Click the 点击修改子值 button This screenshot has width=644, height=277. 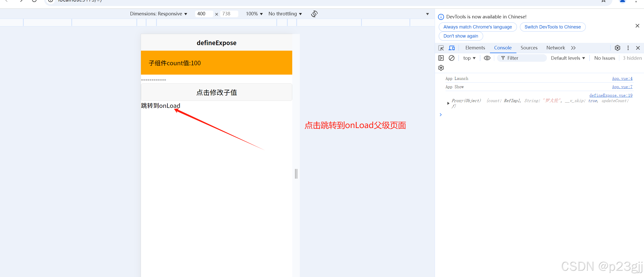(216, 92)
